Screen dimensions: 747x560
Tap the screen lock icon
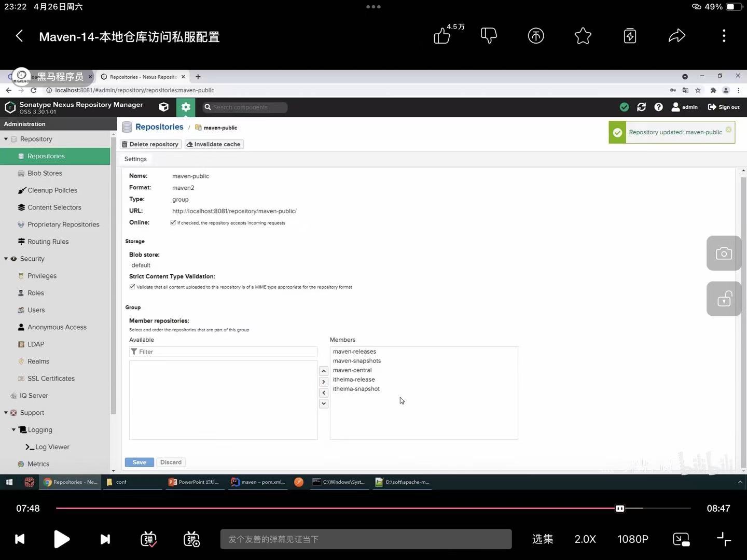pos(724,299)
